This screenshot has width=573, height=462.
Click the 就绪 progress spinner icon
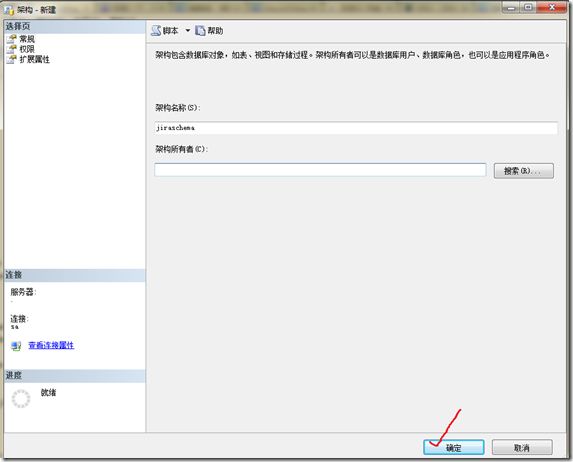coord(21,399)
